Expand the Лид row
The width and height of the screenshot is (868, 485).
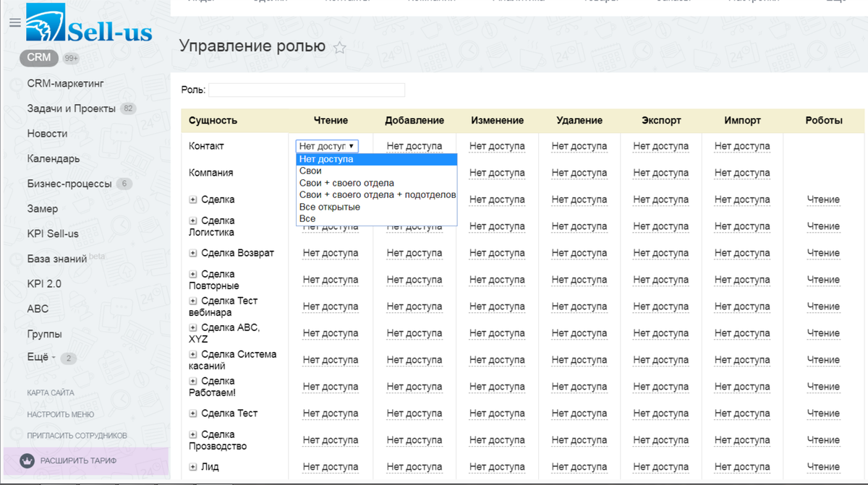[x=193, y=467]
